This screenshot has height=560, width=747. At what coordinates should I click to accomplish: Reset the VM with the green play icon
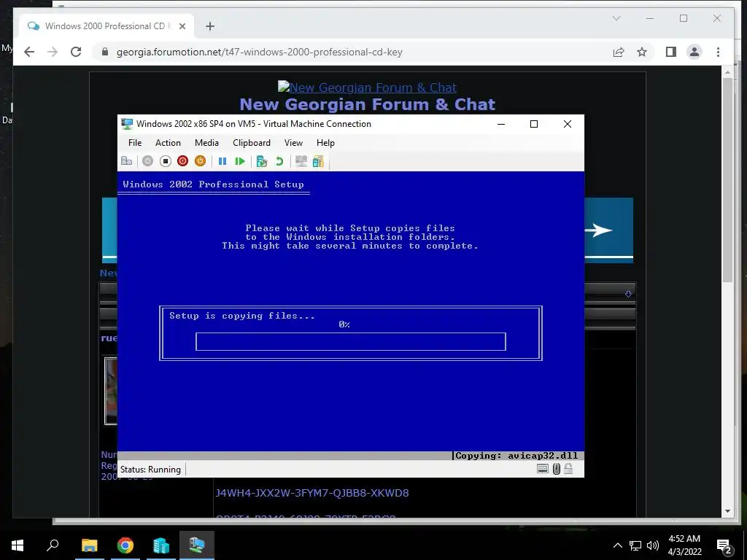pyautogui.click(x=239, y=161)
